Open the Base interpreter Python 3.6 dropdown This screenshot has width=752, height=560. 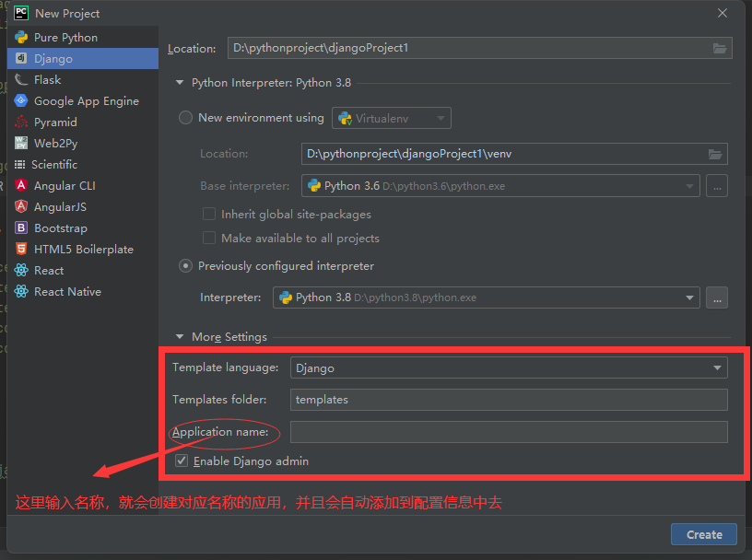[500, 186]
